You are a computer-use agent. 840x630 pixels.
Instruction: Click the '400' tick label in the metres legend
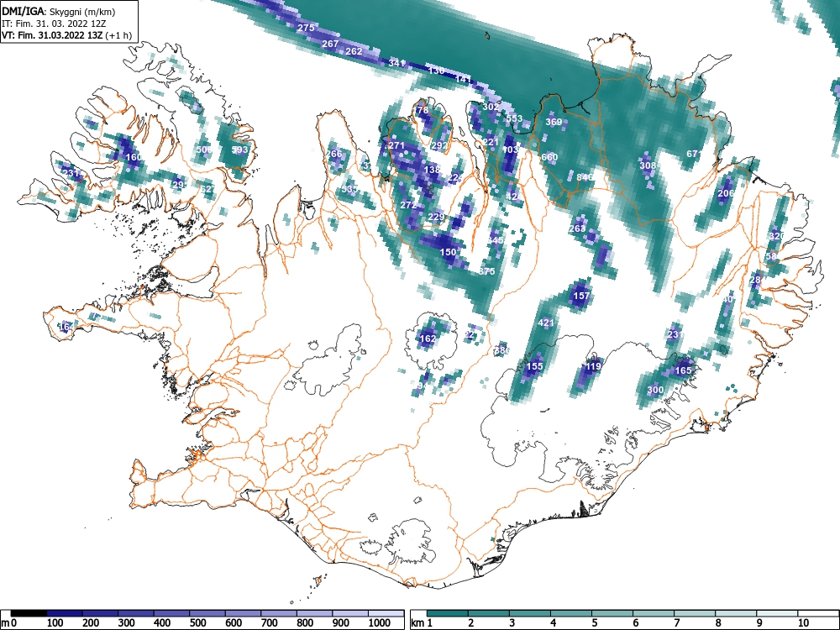(162, 623)
